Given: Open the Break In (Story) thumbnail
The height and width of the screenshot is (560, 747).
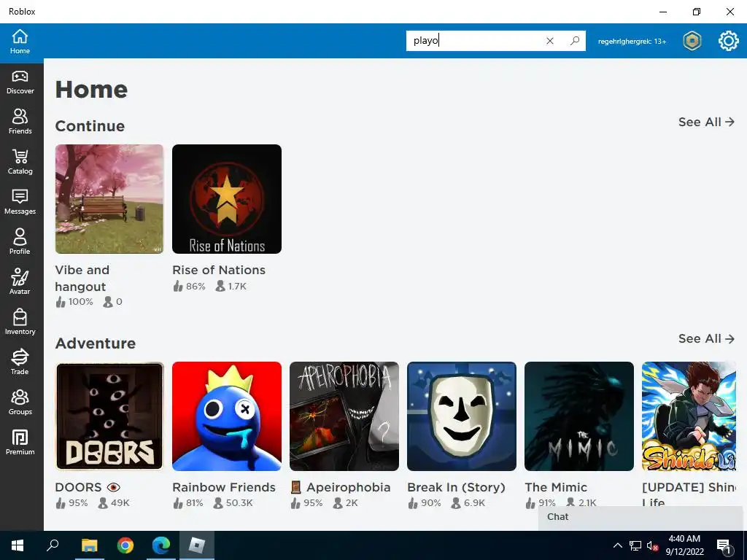Looking at the screenshot, I should coord(462,416).
